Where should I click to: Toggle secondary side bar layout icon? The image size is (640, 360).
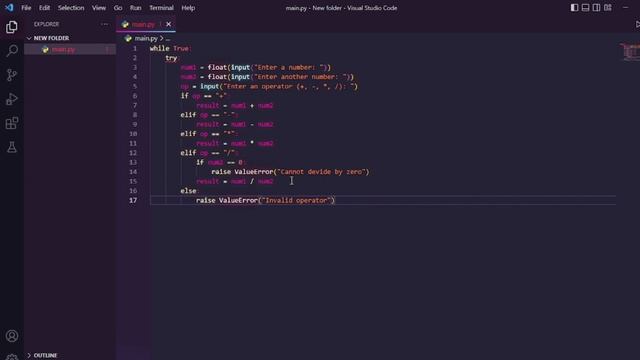(x=596, y=7)
